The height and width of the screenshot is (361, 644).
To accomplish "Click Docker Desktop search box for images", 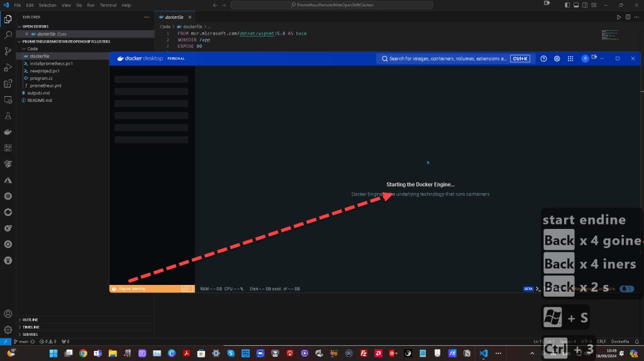I will click(x=456, y=58).
